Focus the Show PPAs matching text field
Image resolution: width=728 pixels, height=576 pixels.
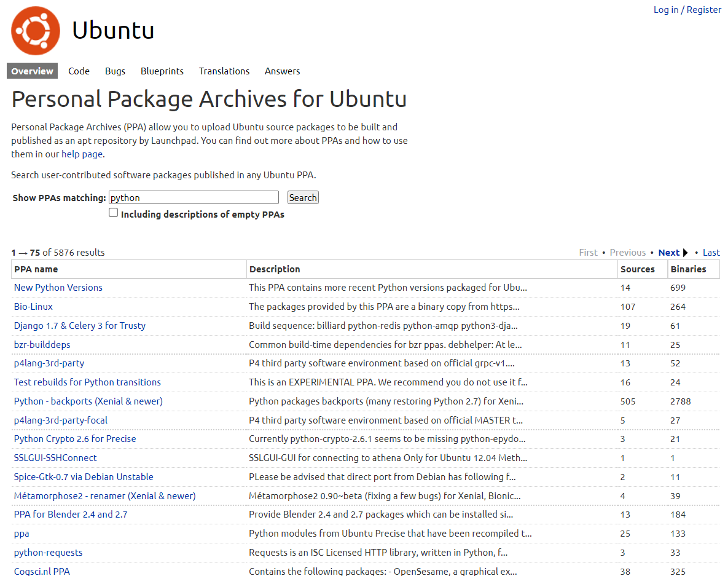point(194,197)
